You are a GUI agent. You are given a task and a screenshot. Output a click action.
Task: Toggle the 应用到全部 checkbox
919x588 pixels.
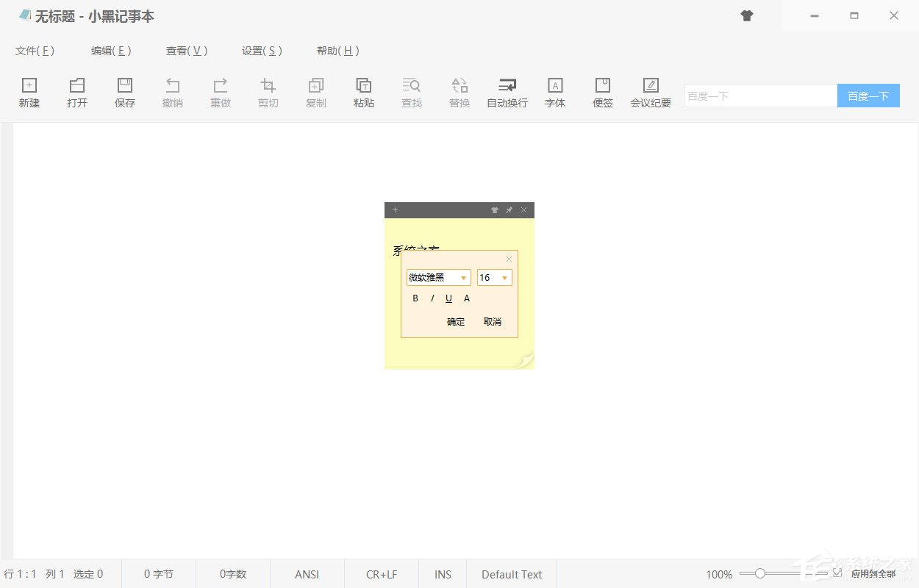[837, 573]
